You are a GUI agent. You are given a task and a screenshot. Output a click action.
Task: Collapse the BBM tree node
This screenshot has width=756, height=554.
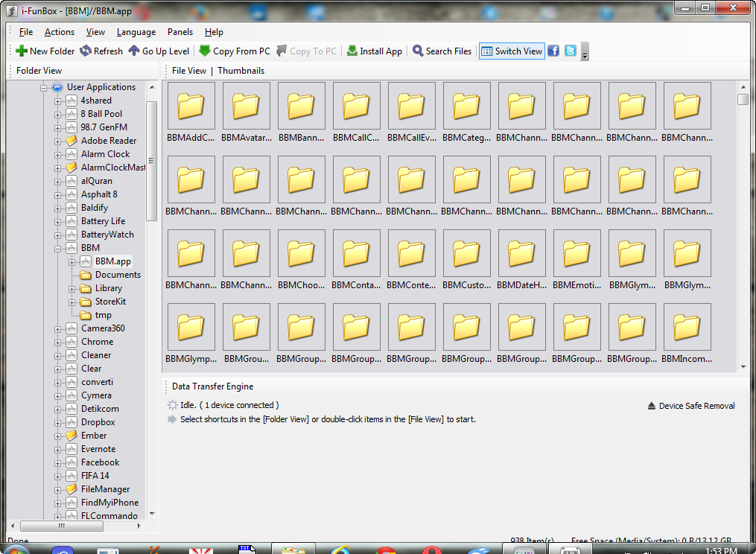[58, 248]
